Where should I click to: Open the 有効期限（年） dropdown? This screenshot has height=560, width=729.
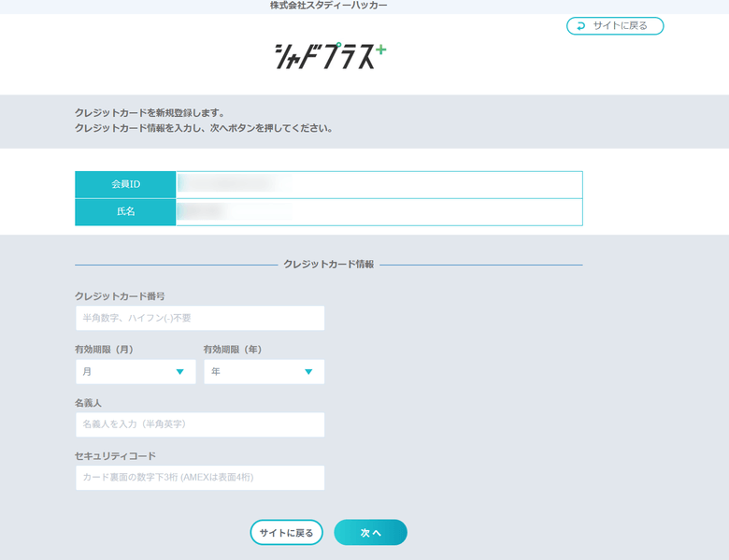coord(264,372)
